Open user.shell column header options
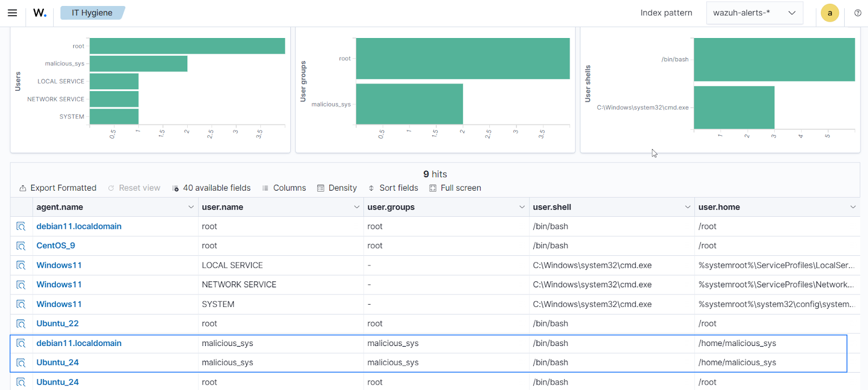 (x=687, y=207)
